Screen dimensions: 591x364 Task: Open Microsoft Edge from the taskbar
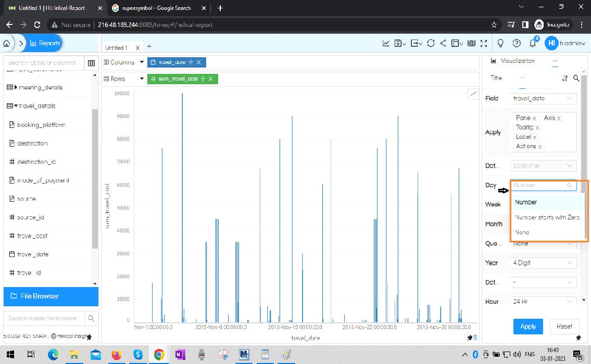tap(53, 355)
